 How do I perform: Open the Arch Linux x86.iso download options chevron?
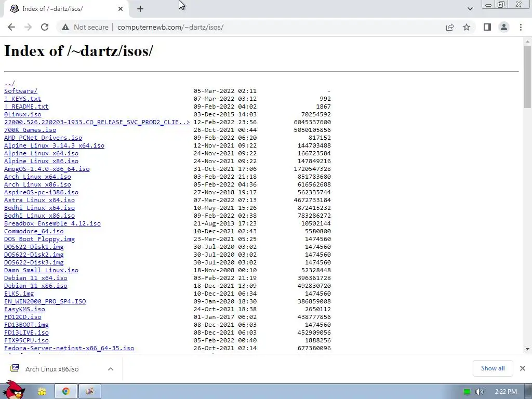coord(110,369)
